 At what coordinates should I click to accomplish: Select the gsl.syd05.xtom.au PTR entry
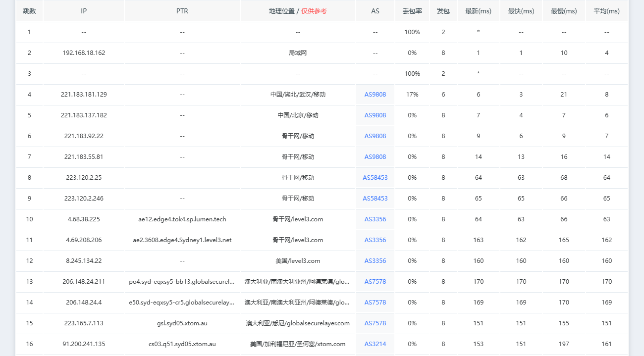point(182,323)
